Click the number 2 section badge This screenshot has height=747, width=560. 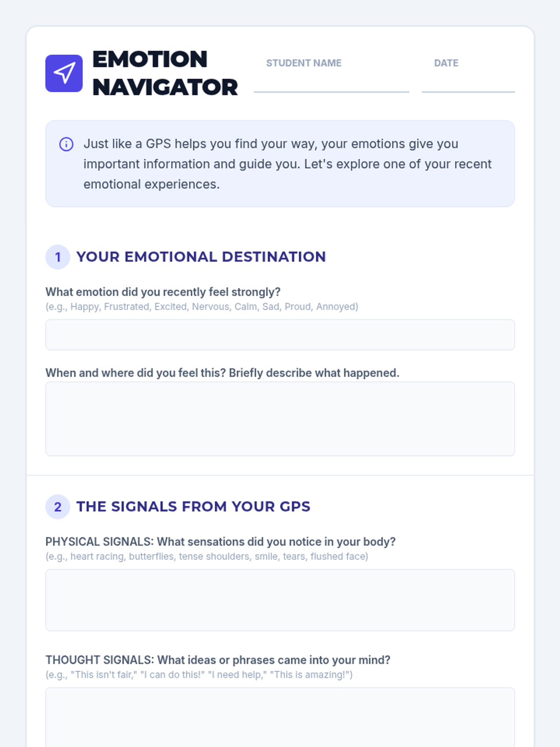tap(57, 507)
